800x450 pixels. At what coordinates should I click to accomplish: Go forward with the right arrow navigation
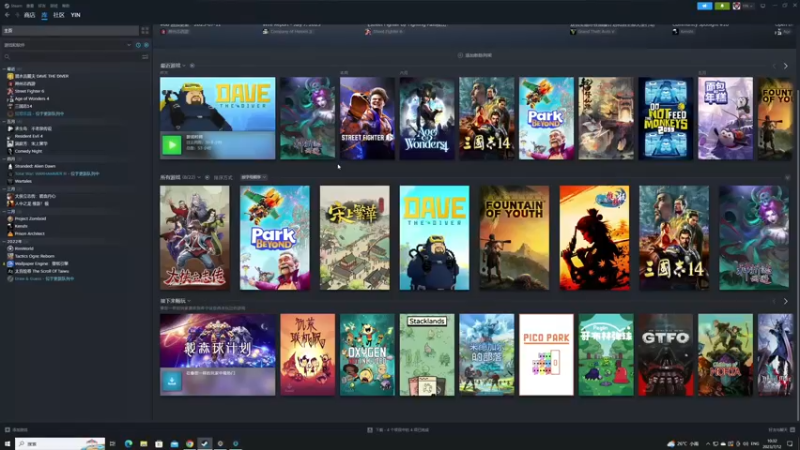pos(17,15)
